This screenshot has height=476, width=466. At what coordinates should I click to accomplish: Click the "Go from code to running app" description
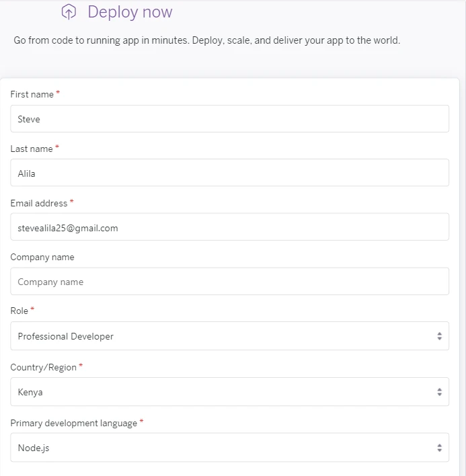[x=206, y=40]
